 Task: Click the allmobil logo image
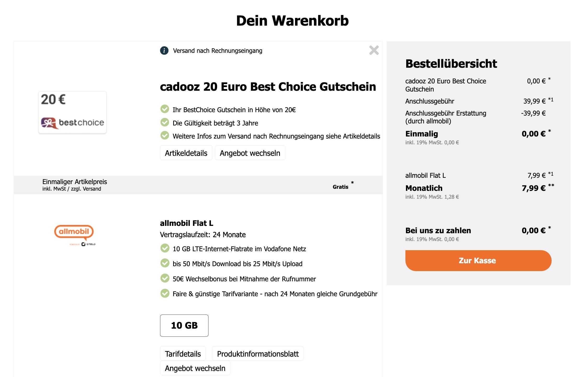tap(74, 233)
